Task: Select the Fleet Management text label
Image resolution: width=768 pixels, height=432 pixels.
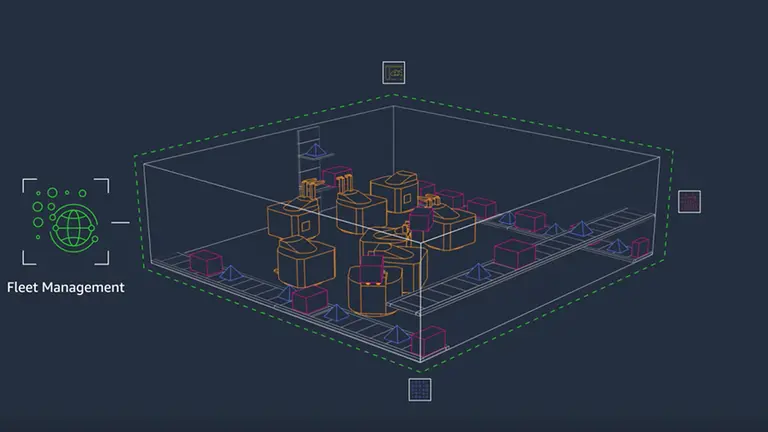Action: (x=66, y=287)
